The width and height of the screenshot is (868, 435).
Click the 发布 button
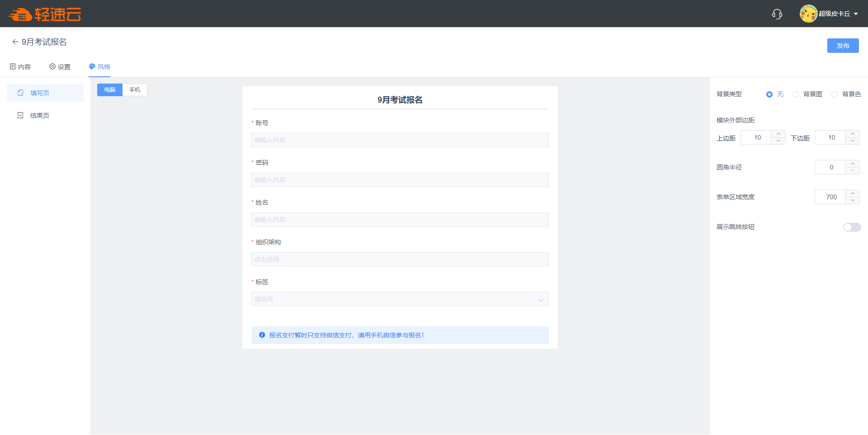[x=843, y=46]
